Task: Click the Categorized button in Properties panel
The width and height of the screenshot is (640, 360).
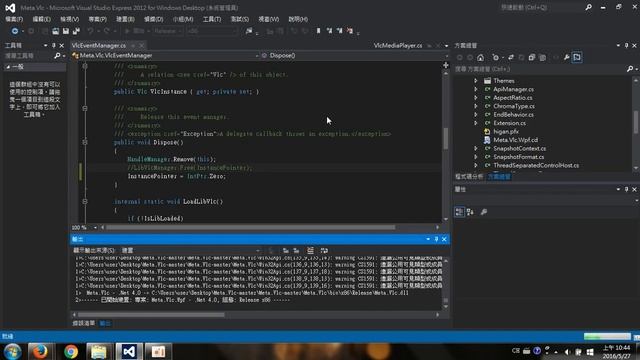Action: click(459, 212)
